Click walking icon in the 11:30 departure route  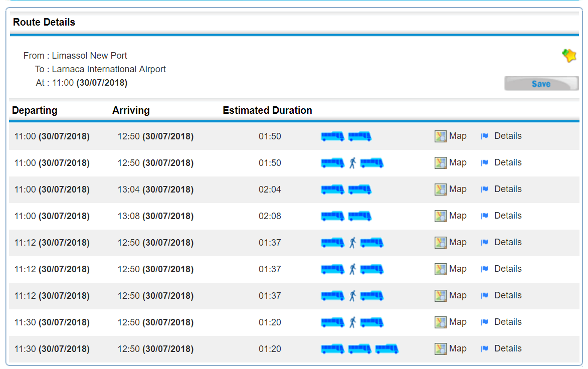tap(352, 322)
